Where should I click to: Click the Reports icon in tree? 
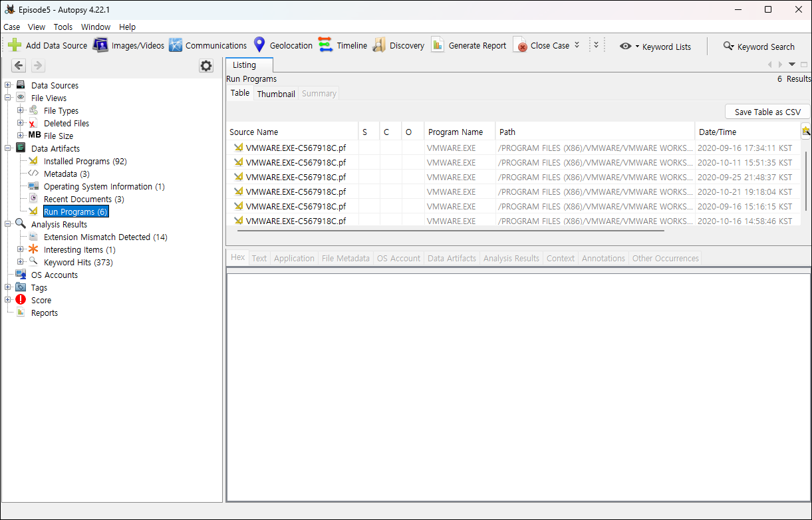pos(21,313)
